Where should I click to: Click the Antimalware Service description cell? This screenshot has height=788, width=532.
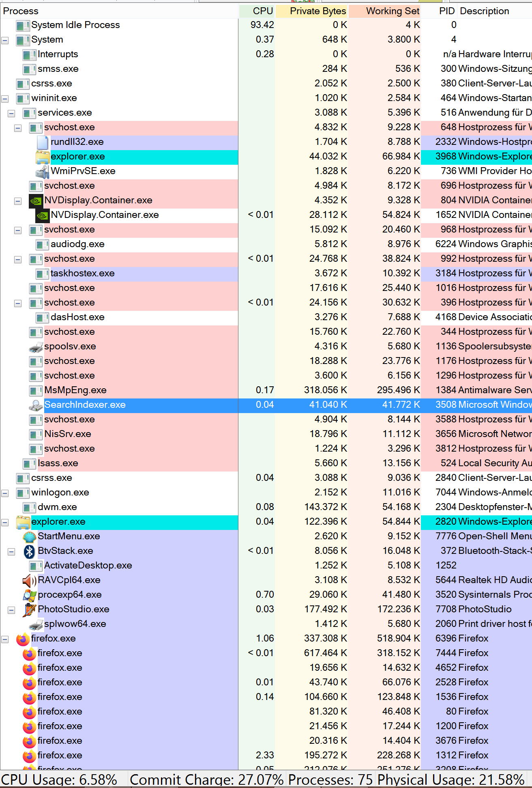pos(495,390)
